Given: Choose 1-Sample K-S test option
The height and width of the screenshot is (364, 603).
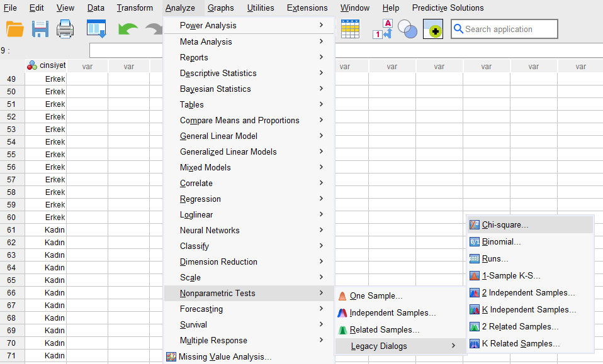Looking at the screenshot, I should click(x=510, y=275).
